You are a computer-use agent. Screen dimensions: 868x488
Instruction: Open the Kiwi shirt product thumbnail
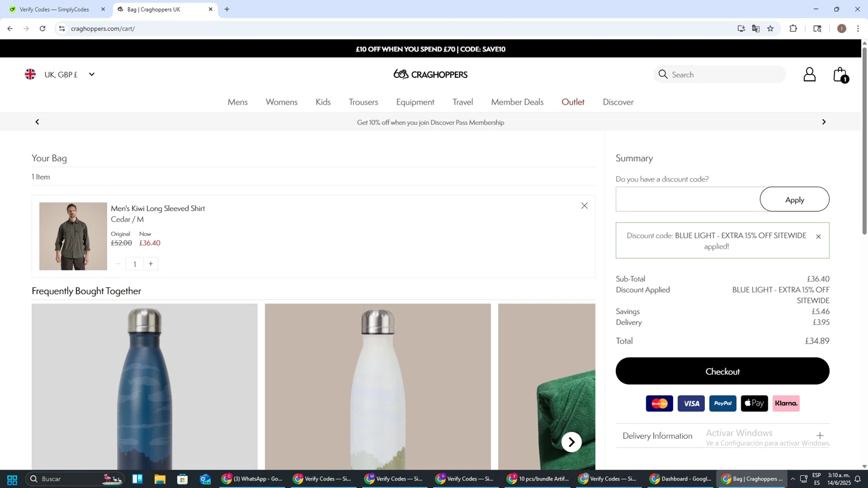[x=73, y=236]
